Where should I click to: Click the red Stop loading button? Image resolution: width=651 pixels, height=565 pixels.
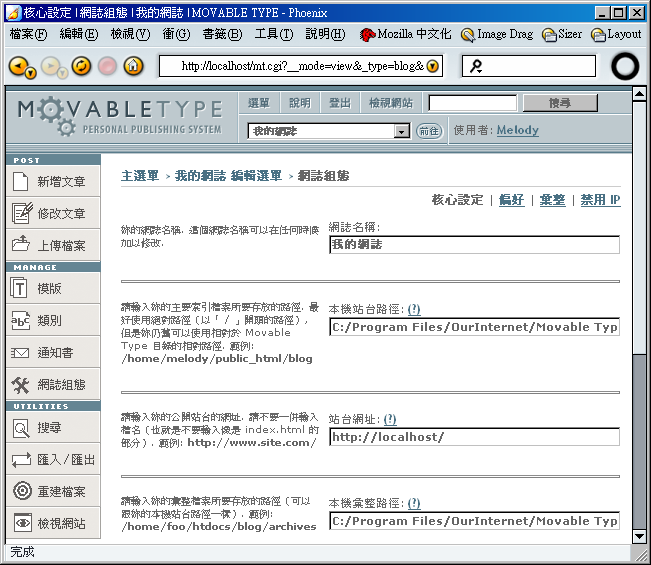tap(107, 66)
